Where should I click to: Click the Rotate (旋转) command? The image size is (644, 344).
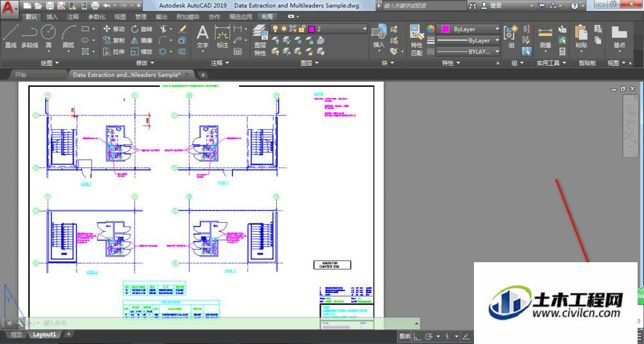[142, 29]
